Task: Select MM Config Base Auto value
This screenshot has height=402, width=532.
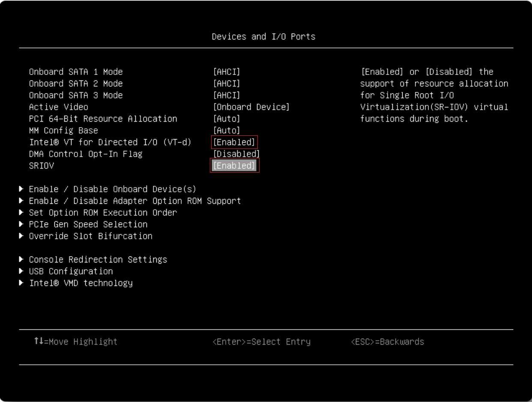Action: point(226,130)
